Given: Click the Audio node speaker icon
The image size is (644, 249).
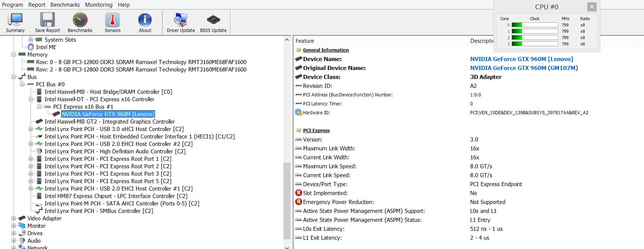Looking at the screenshot, I should tap(22, 241).
